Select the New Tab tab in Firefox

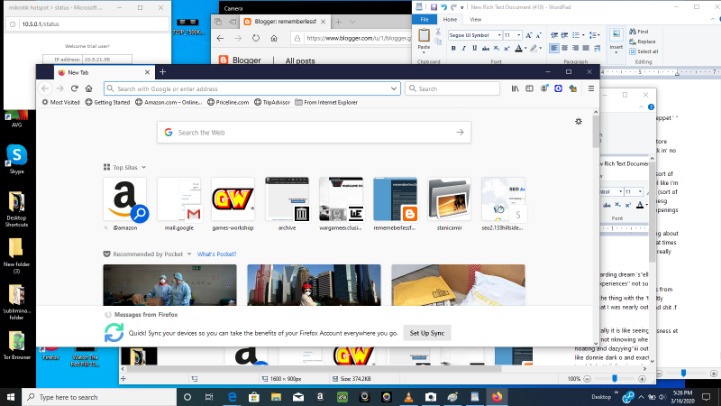(x=103, y=72)
